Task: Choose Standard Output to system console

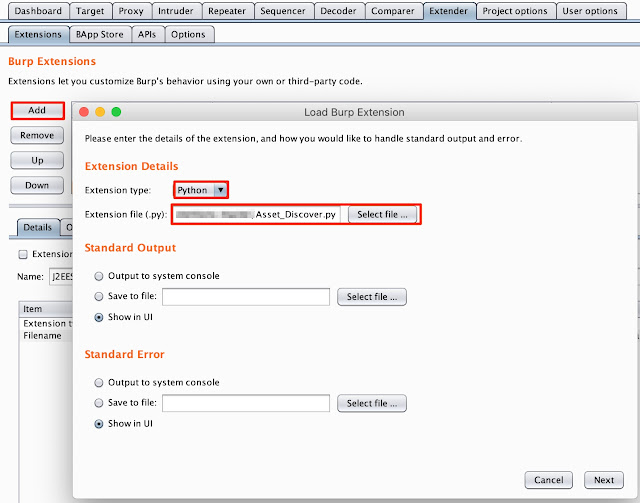Action: click(x=99, y=276)
